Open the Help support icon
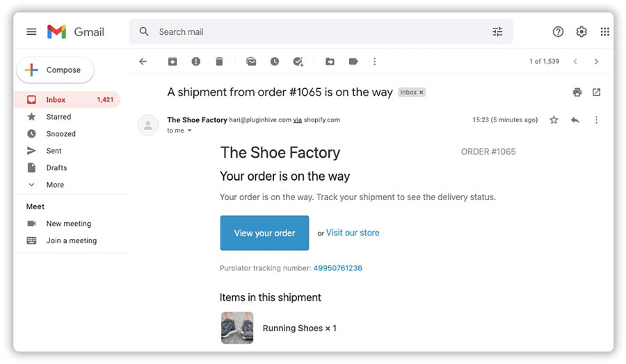Screen dimensions: 626x364 558,31
